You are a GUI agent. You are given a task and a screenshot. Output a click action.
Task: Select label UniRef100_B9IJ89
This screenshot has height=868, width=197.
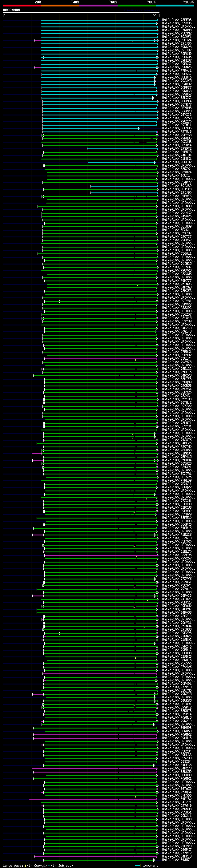point(177,186)
